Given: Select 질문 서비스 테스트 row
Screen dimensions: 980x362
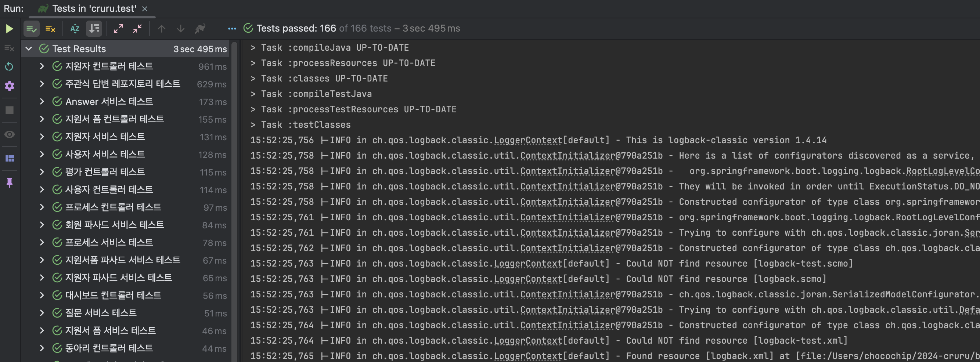Looking at the screenshot, I should point(126,313).
